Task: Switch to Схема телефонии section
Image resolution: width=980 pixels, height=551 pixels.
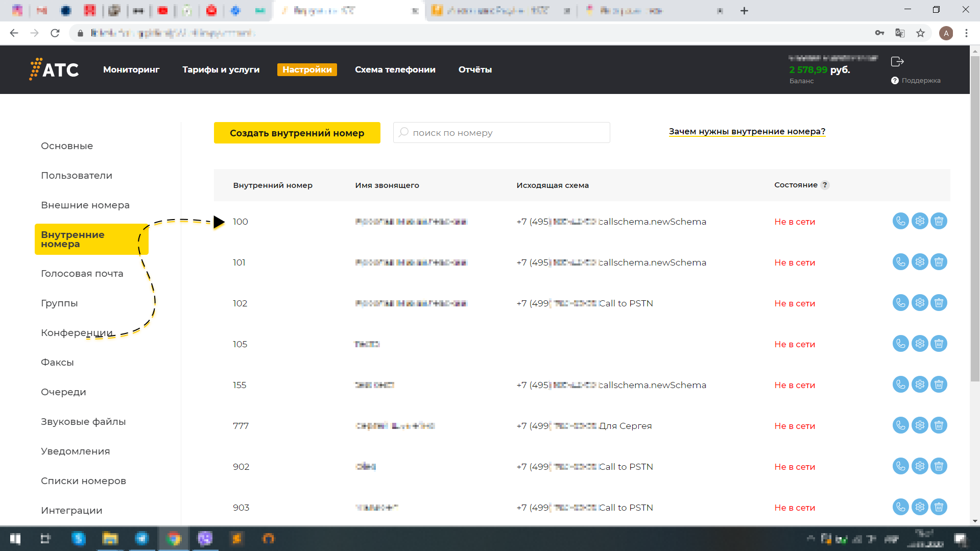Action: click(395, 69)
